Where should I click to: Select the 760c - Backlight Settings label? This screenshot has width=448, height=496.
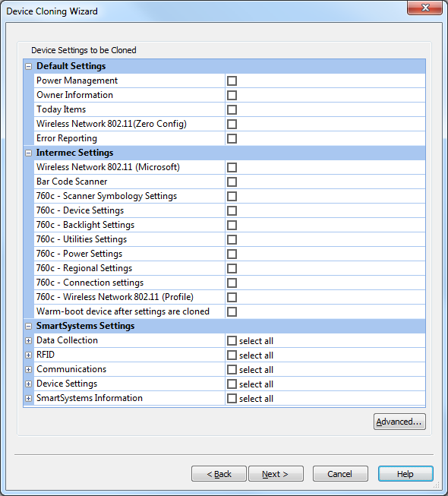click(85, 225)
